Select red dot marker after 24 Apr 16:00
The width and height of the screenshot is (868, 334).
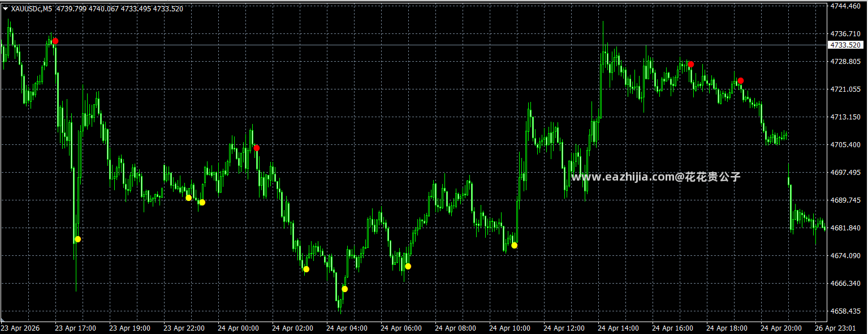pyautogui.click(x=691, y=65)
